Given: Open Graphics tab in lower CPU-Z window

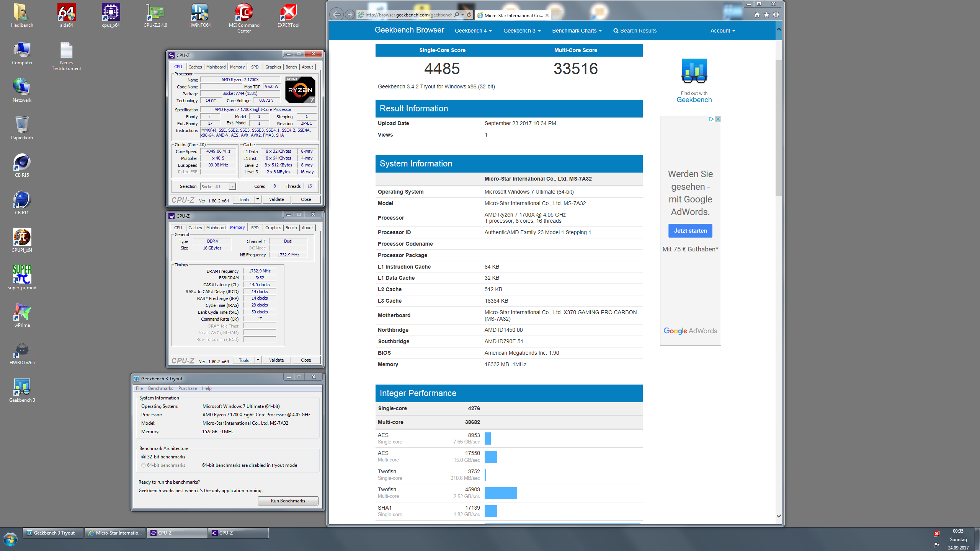Looking at the screenshot, I should coord(273,228).
